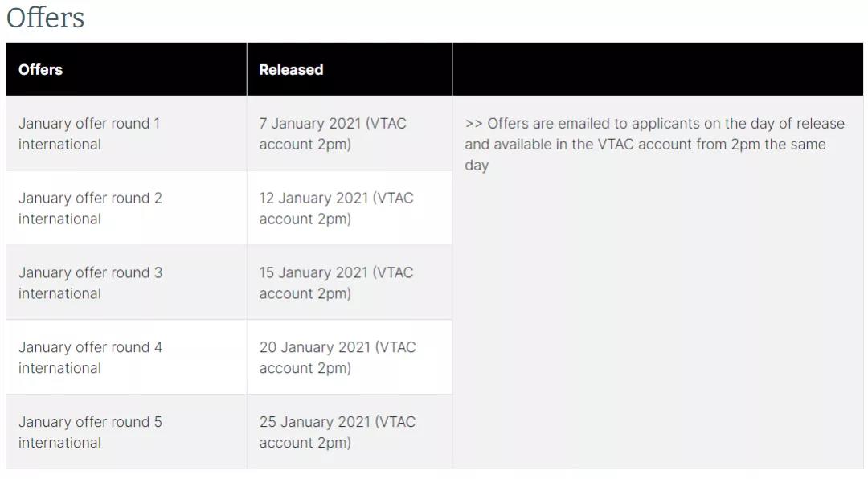Click the 15 January 2021 release date

point(313,272)
